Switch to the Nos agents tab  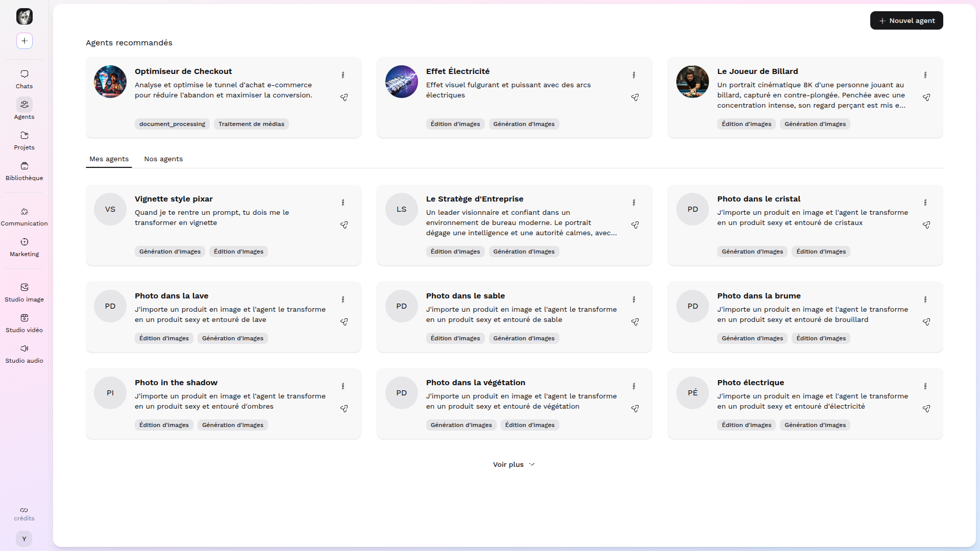pos(163,159)
